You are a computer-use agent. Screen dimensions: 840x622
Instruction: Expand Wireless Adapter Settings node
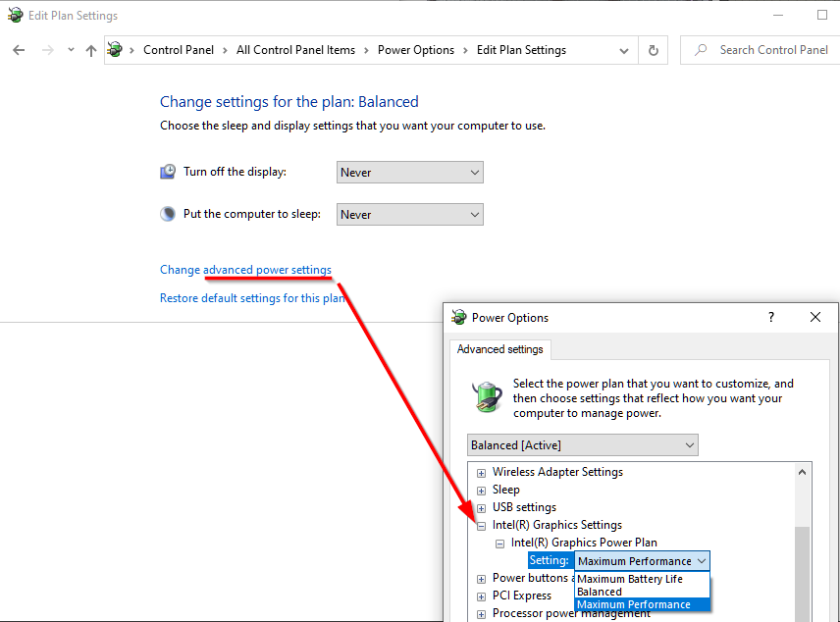click(481, 473)
